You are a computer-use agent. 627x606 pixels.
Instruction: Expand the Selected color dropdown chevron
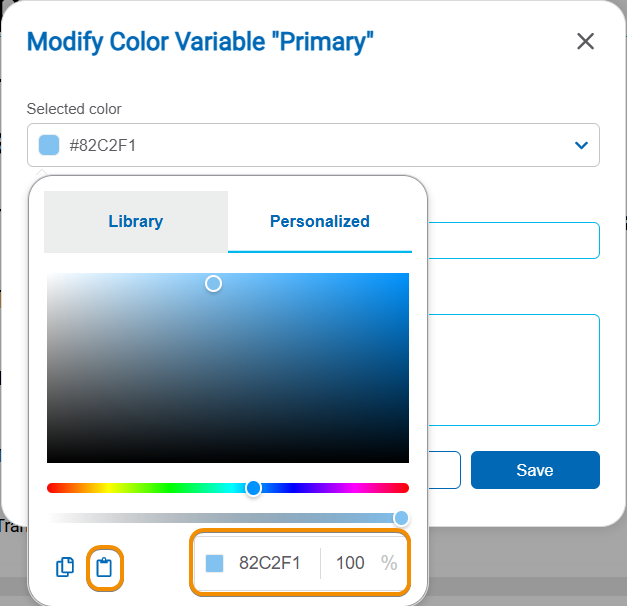point(581,146)
